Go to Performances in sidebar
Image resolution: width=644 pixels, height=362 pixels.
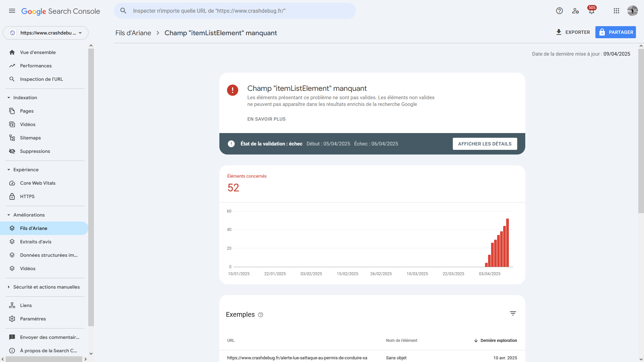tap(36, 66)
